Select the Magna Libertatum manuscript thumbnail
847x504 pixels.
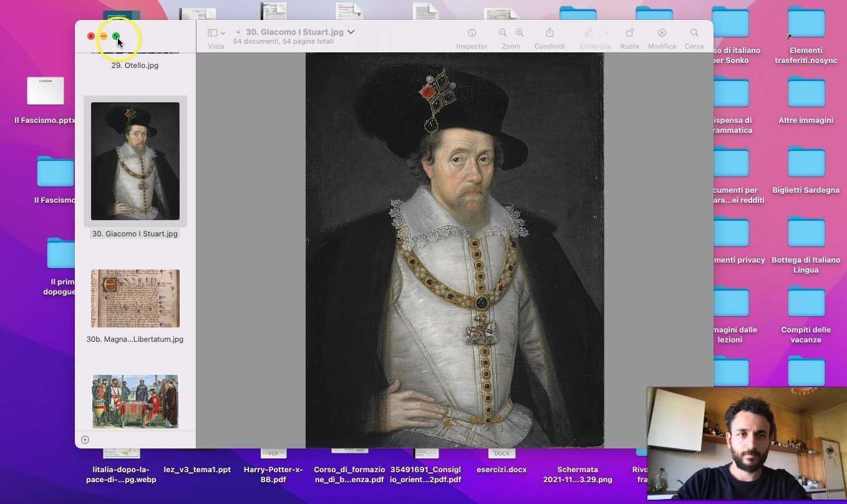(x=135, y=298)
